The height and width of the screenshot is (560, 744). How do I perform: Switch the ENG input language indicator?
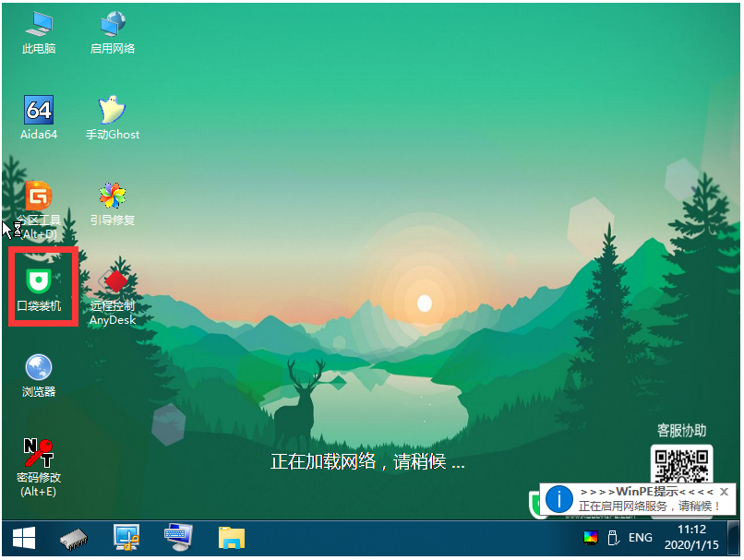click(641, 538)
